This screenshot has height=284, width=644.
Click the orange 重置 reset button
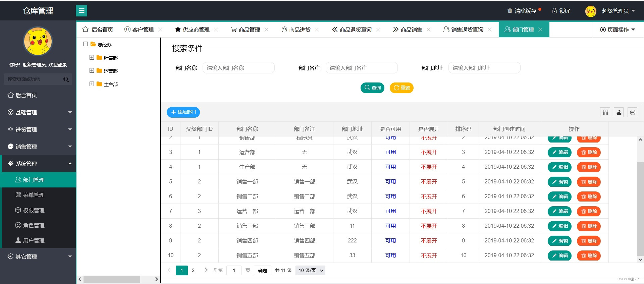(401, 88)
